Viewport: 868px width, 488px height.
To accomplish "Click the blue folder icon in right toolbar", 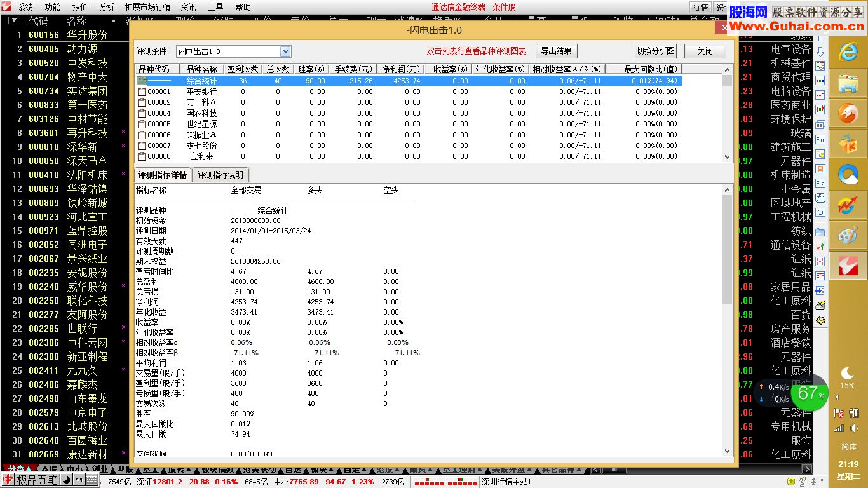I will (820, 232).
